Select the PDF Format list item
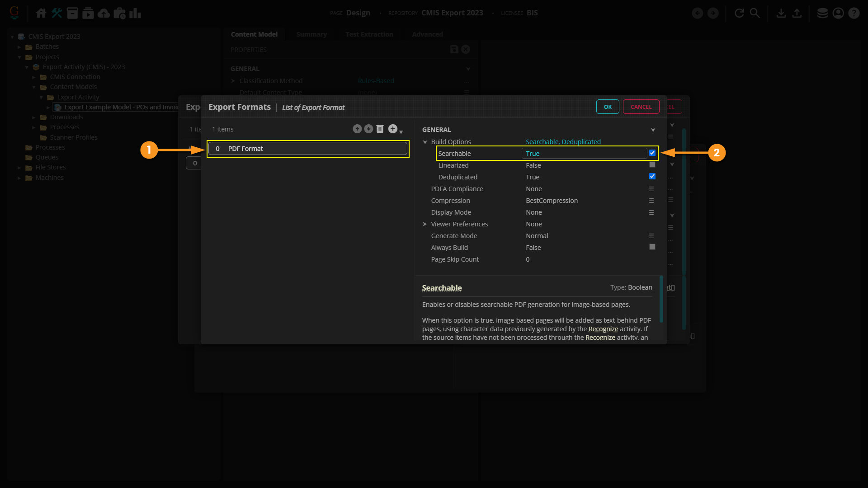 tap(307, 149)
